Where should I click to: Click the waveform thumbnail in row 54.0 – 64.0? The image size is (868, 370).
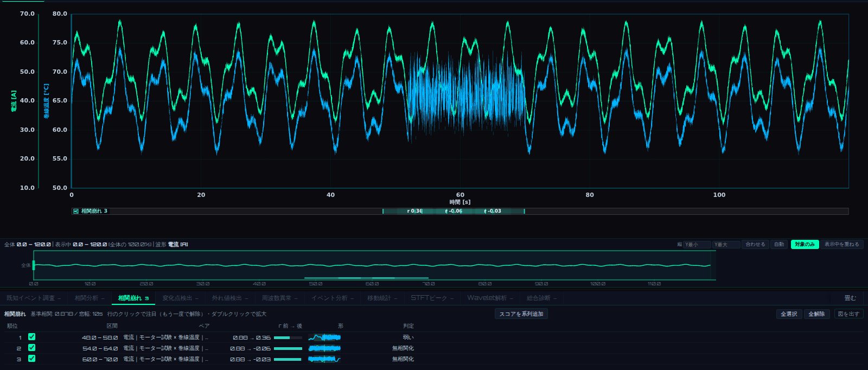(324, 348)
